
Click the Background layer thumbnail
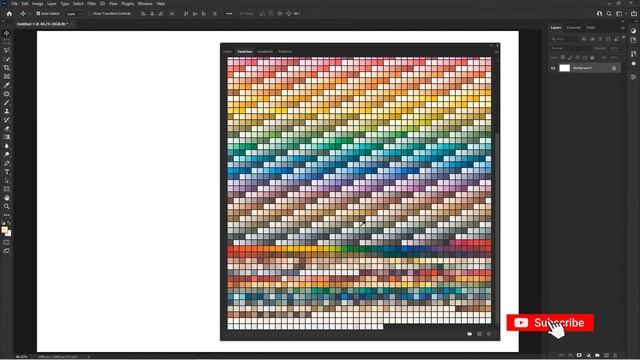pos(564,68)
